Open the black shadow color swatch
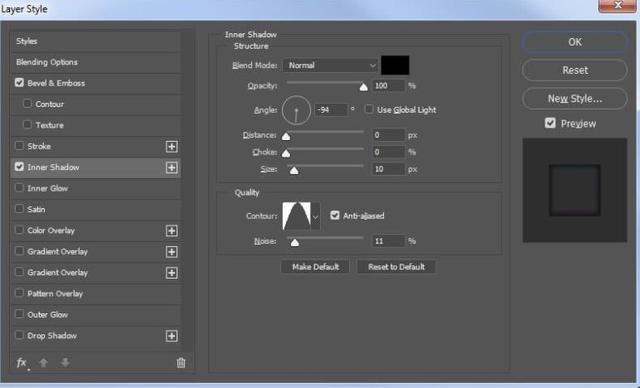640x388 pixels. (395, 65)
